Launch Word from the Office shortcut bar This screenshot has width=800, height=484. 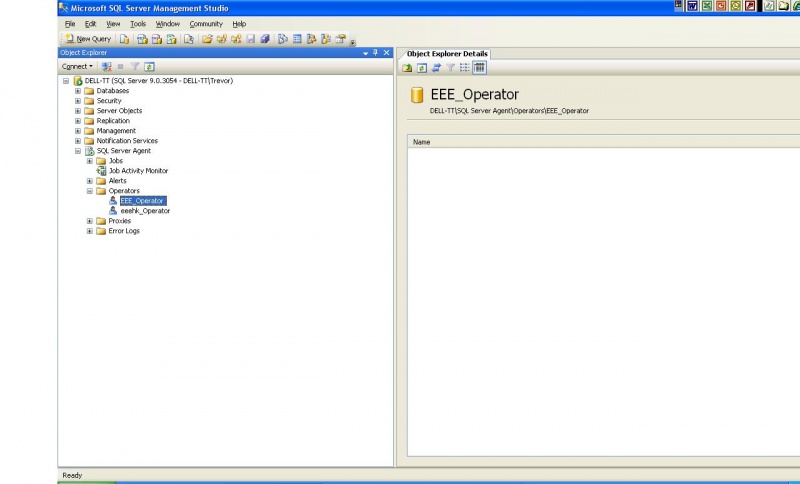pos(692,6)
